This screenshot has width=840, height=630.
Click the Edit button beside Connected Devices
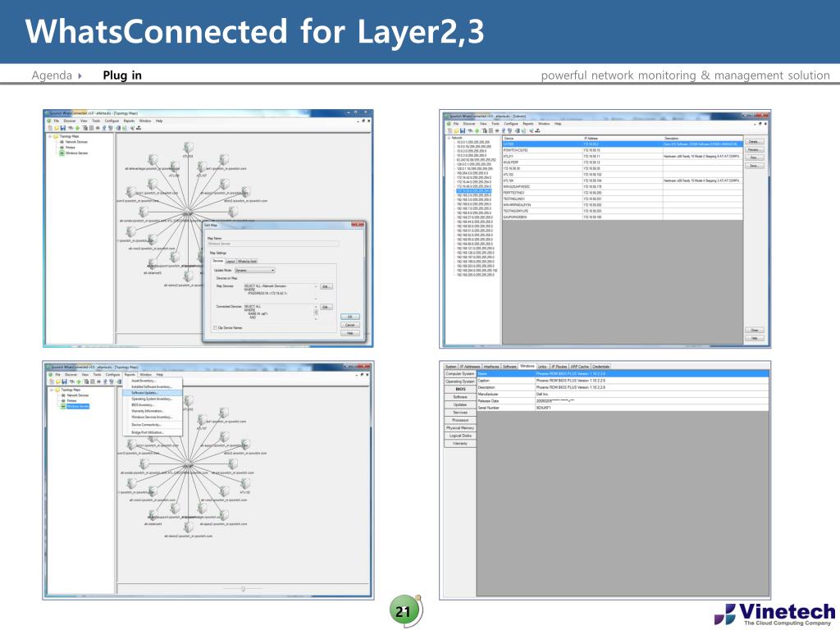tap(326, 307)
